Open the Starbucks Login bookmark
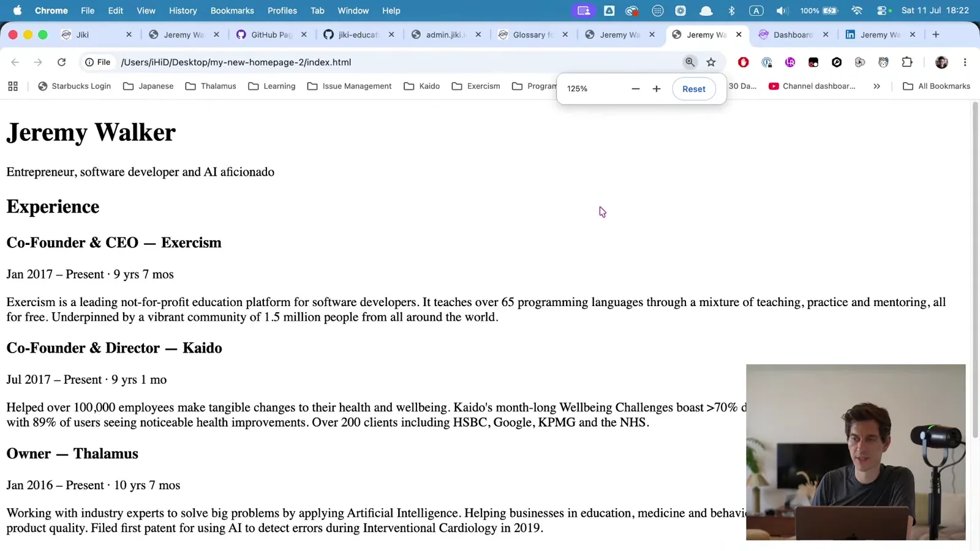Screen dimensions: 980x551 pos(74,86)
